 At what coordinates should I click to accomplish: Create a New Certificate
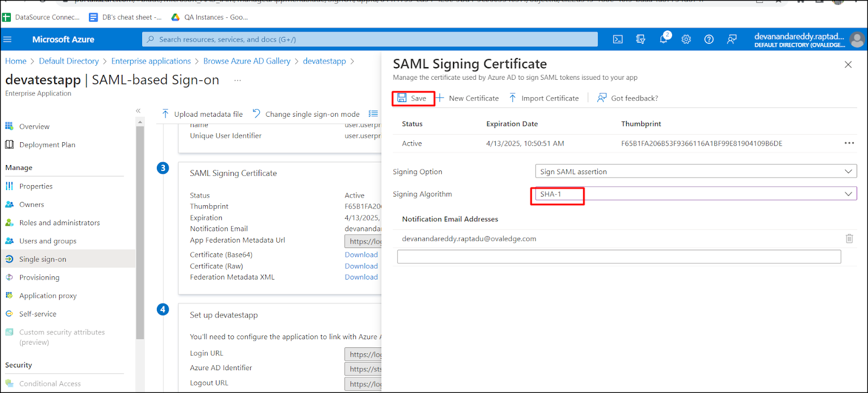click(468, 98)
